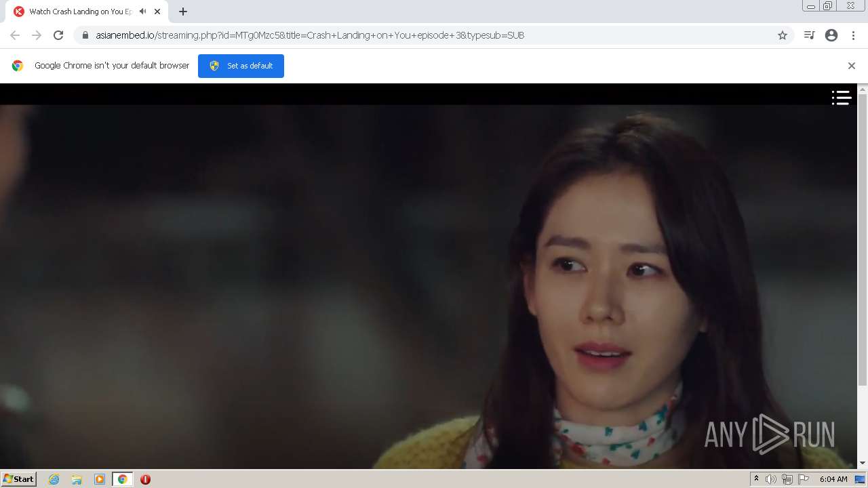Show hidden system tray icons
The width and height of the screenshot is (868, 488).
[757, 479]
